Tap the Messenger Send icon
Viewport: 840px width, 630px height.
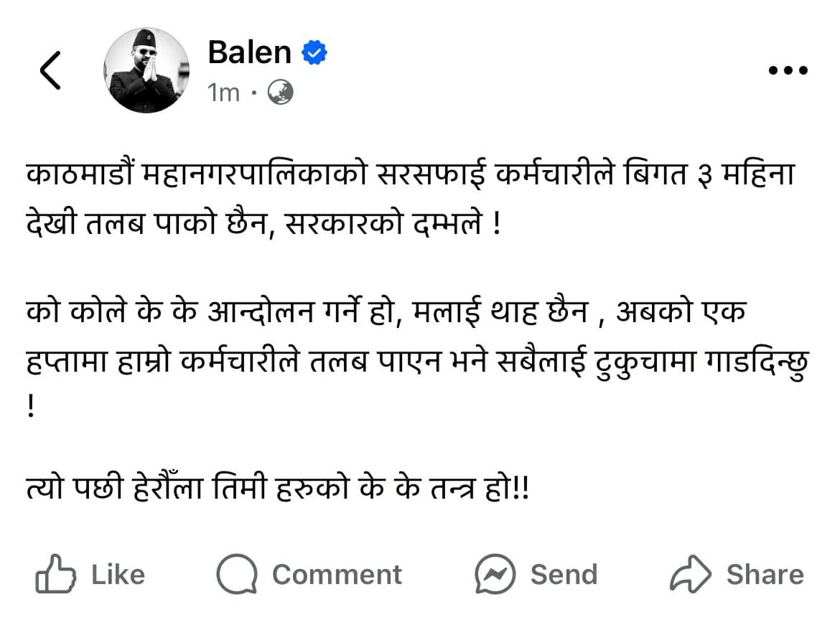(495, 574)
